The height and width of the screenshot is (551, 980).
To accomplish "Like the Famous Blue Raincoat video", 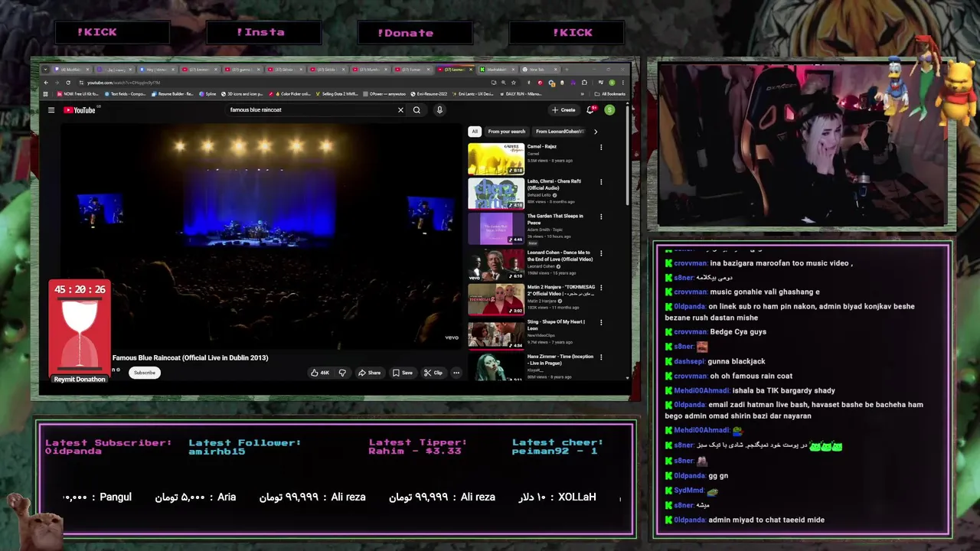I will (320, 373).
